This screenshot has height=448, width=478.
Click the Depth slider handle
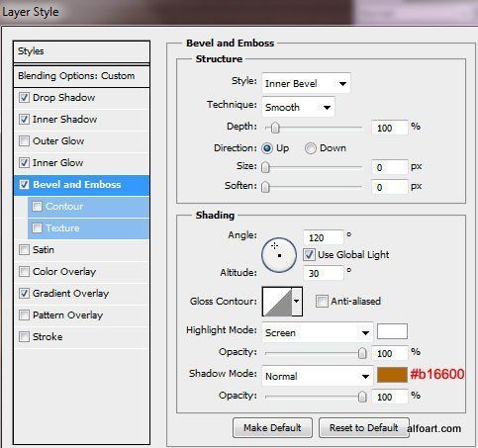275,128
